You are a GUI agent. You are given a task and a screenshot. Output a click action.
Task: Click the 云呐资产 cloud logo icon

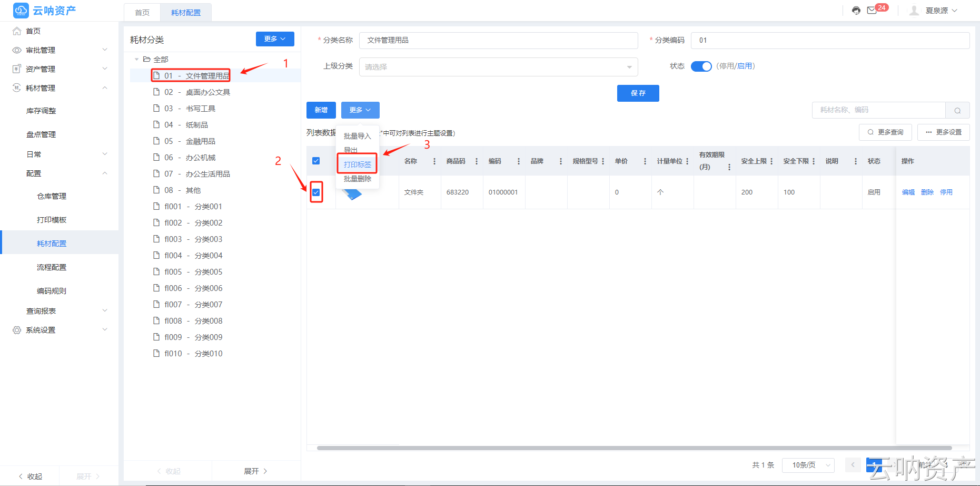(21, 10)
